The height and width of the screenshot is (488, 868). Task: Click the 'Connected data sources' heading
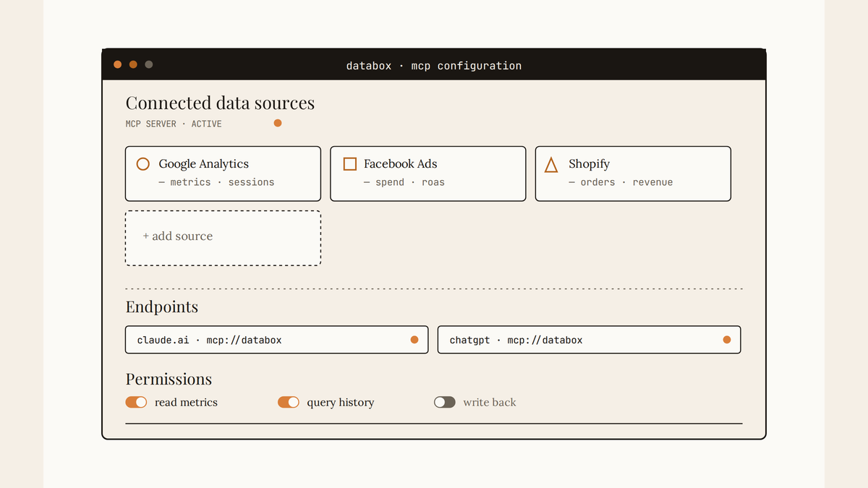coord(220,103)
